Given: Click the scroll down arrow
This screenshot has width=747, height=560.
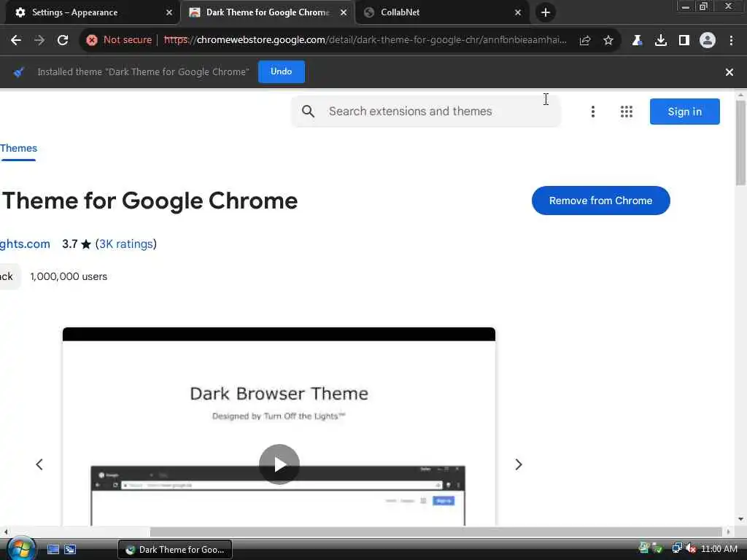Looking at the screenshot, I should (x=740, y=519).
